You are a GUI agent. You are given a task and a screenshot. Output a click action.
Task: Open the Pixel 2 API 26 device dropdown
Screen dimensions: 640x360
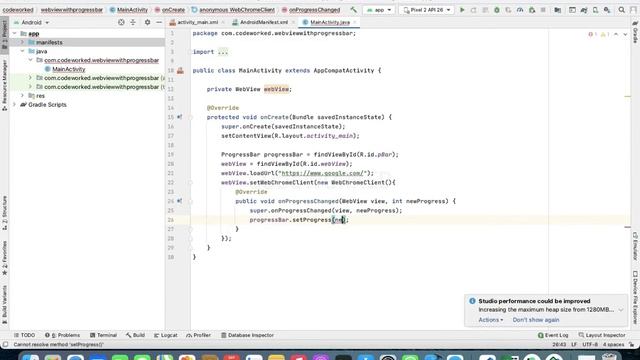[x=426, y=10]
